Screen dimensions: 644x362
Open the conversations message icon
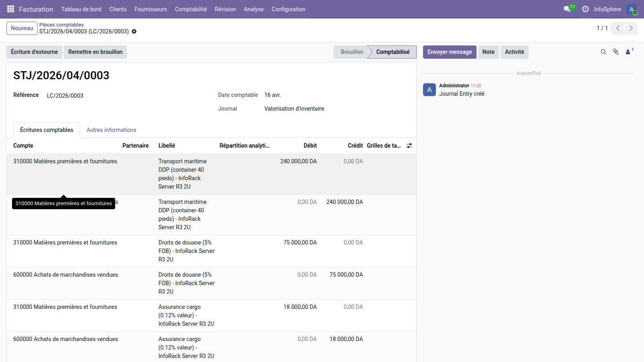pyautogui.click(x=567, y=9)
